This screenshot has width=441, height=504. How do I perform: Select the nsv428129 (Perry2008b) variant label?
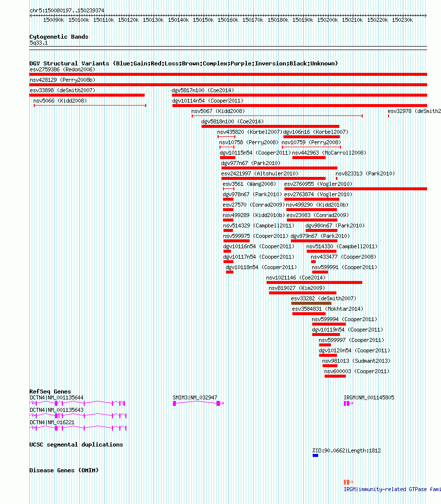point(62,80)
